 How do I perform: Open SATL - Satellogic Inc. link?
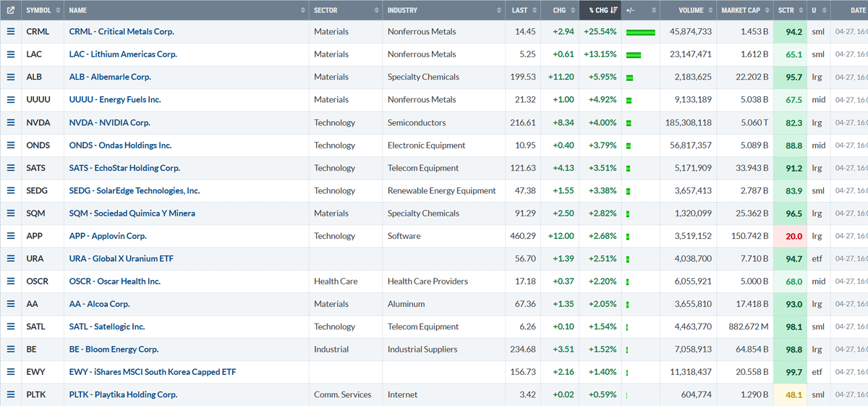(107, 326)
